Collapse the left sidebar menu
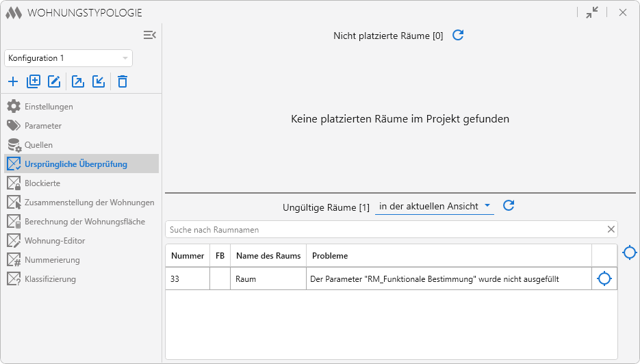The image size is (640, 364). click(149, 35)
